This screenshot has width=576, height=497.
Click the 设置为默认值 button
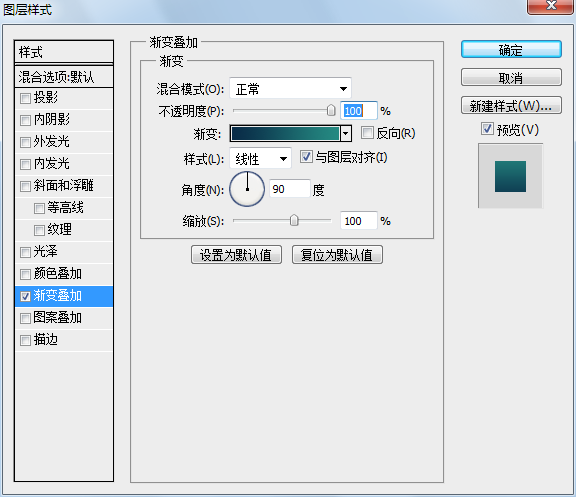point(236,255)
